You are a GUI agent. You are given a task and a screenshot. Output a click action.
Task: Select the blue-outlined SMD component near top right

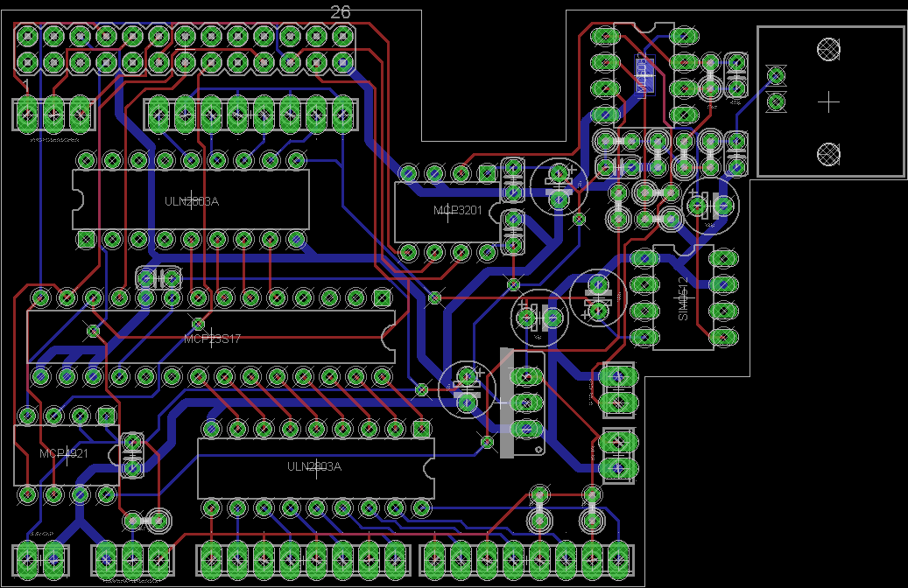tap(644, 74)
